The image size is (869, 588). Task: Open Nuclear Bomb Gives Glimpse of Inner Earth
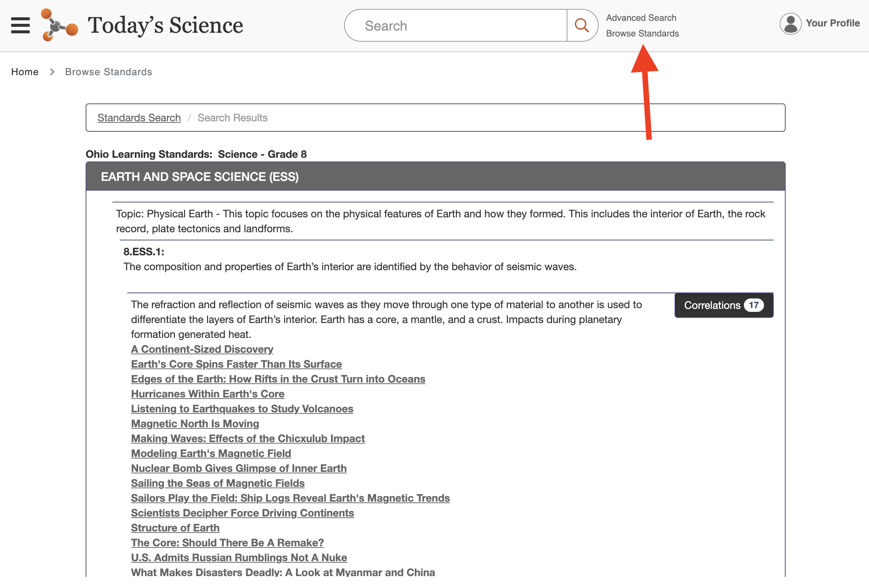239,469
